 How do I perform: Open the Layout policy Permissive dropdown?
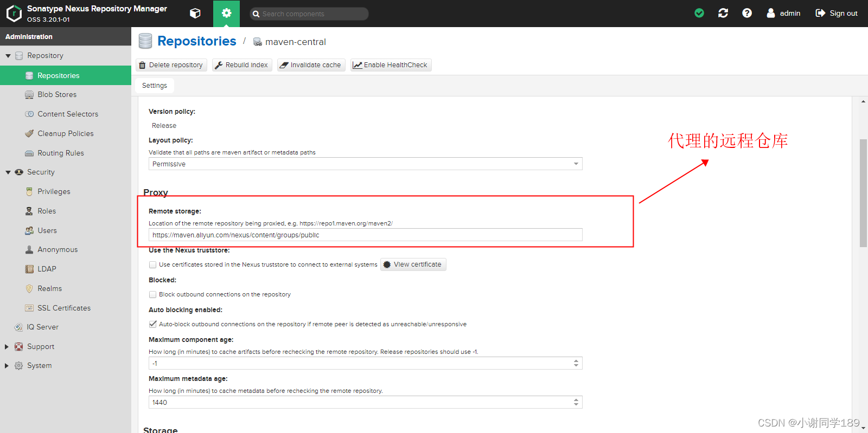click(x=365, y=164)
